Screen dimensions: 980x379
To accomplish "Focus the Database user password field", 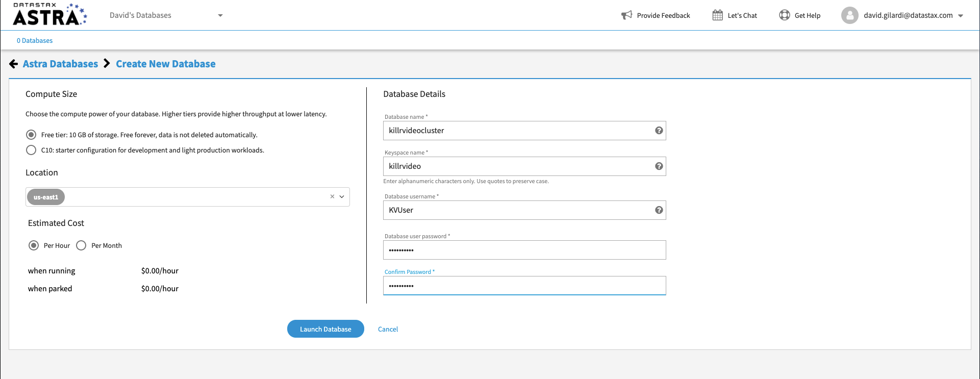I will pyautogui.click(x=524, y=250).
